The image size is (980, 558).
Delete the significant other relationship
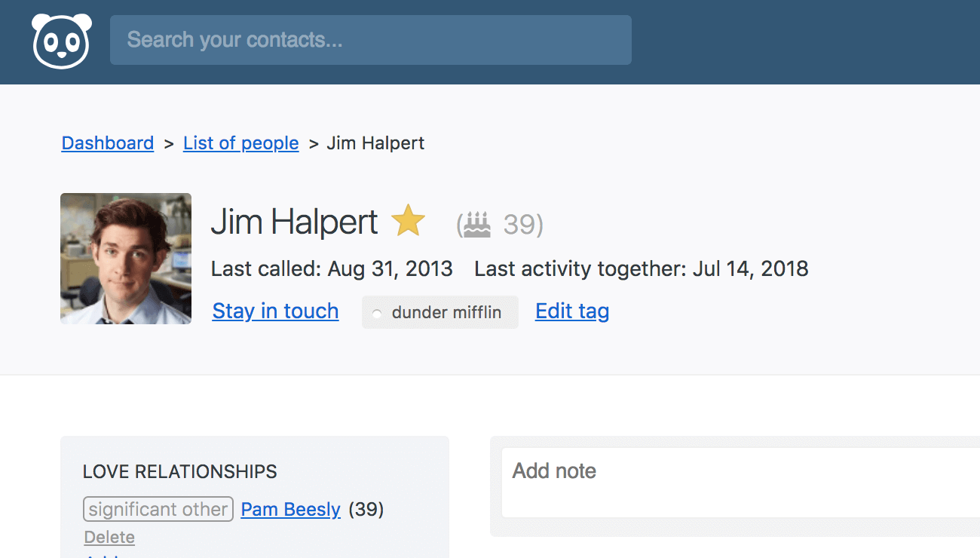(109, 538)
